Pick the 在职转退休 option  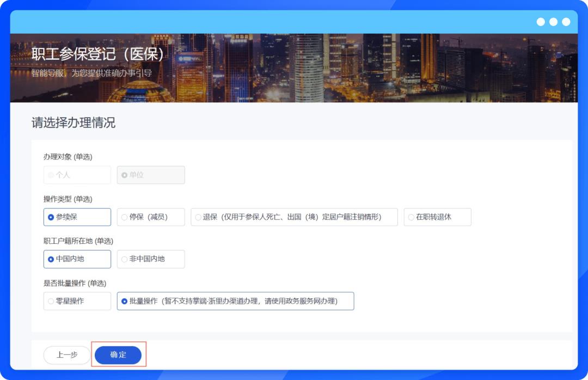(437, 217)
